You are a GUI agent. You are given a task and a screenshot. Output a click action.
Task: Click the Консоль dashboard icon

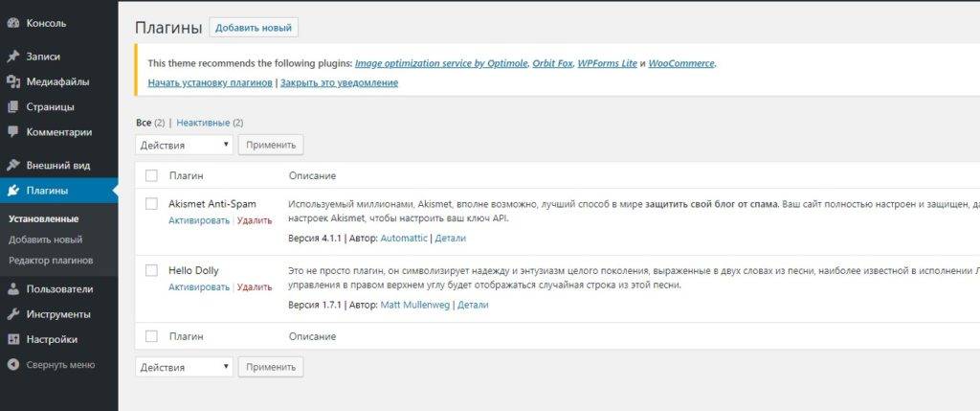(x=13, y=24)
